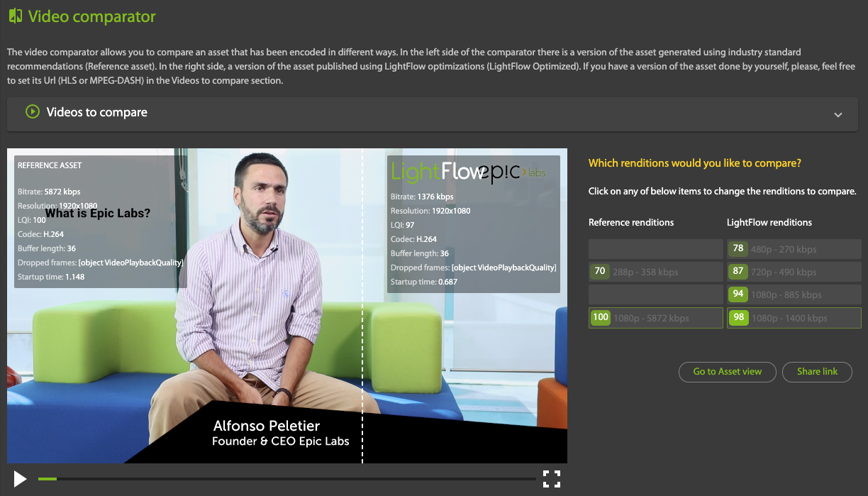This screenshot has width=868, height=496.
Task: Select Reference 288p - 358 kbps rendition
Action: 655,272
